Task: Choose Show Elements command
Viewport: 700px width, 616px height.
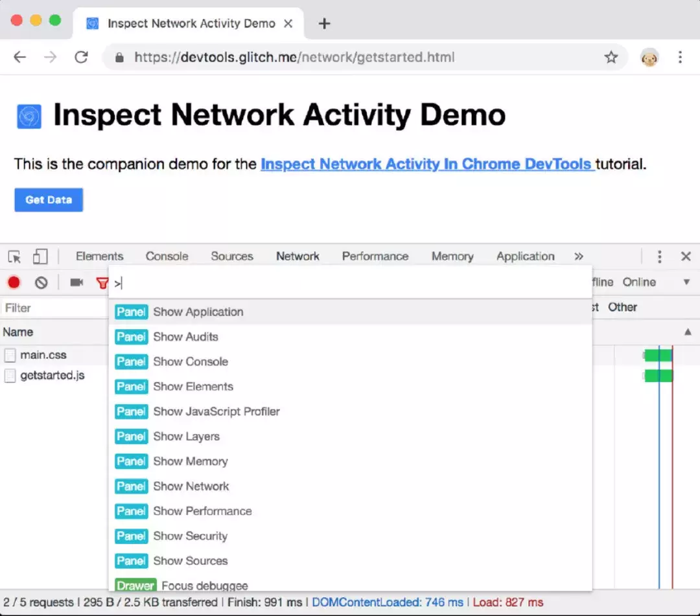Action: (351, 387)
